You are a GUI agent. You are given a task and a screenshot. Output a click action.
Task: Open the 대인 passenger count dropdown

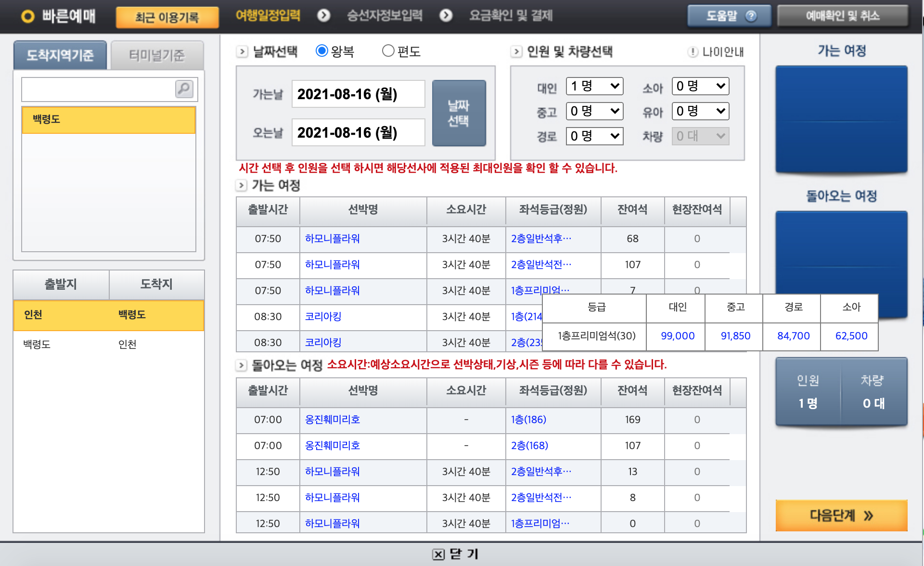pyautogui.click(x=594, y=86)
